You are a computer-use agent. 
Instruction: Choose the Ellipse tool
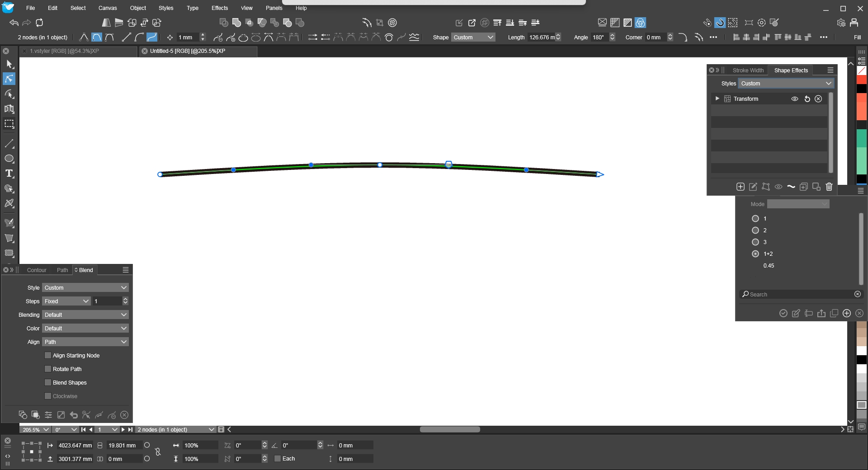(9, 159)
